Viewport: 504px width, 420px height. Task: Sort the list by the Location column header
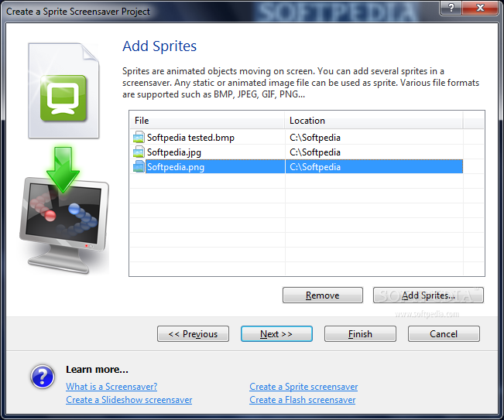click(374, 121)
